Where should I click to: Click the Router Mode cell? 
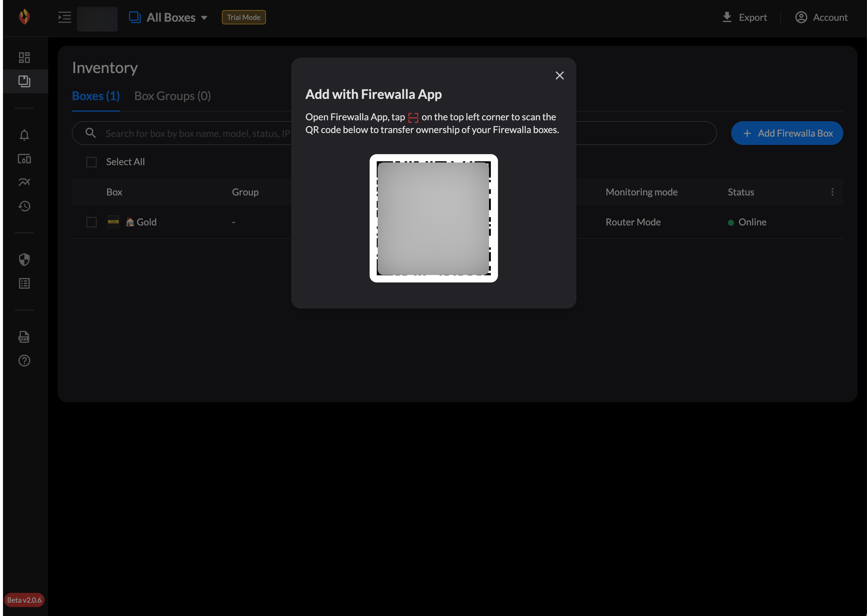tap(633, 222)
